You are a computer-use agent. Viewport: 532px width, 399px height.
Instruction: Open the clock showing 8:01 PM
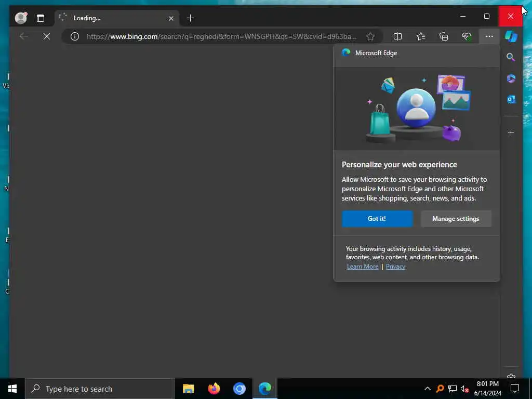tap(487, 389)
